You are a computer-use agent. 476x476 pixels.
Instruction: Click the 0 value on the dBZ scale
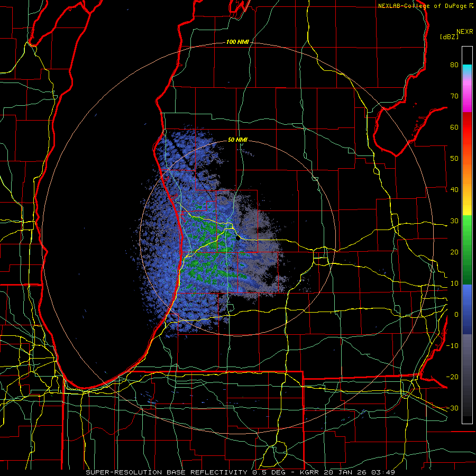tap(456, 315)
